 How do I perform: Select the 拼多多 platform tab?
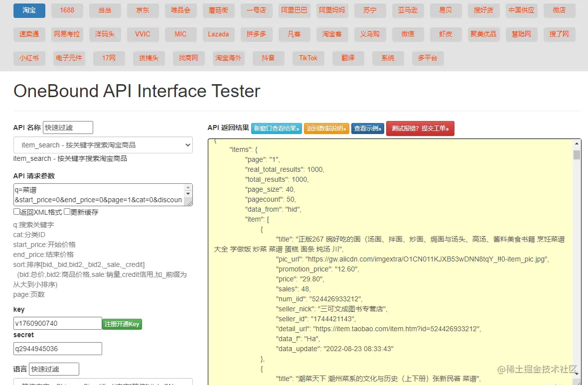pos(257,34)
